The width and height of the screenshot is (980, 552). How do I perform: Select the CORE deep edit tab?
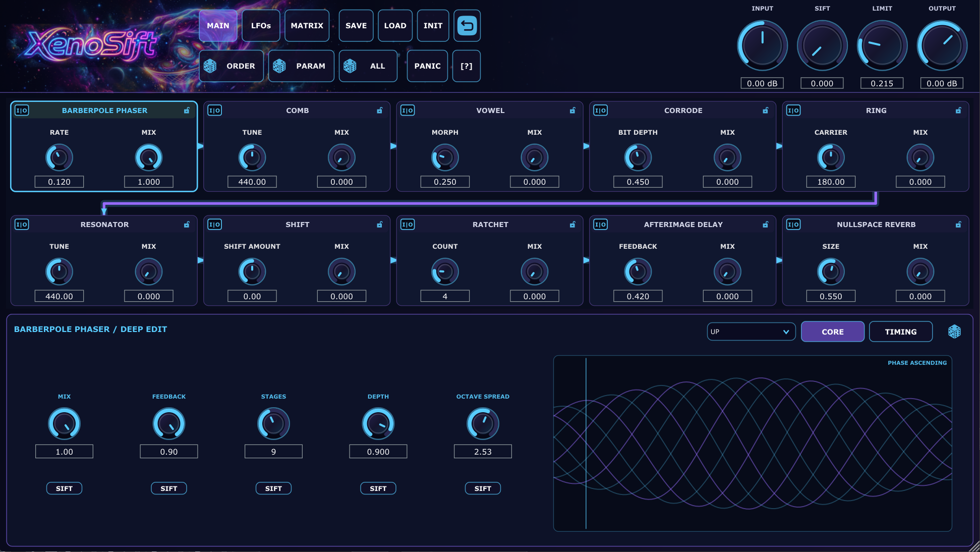(x=832, y=332)
